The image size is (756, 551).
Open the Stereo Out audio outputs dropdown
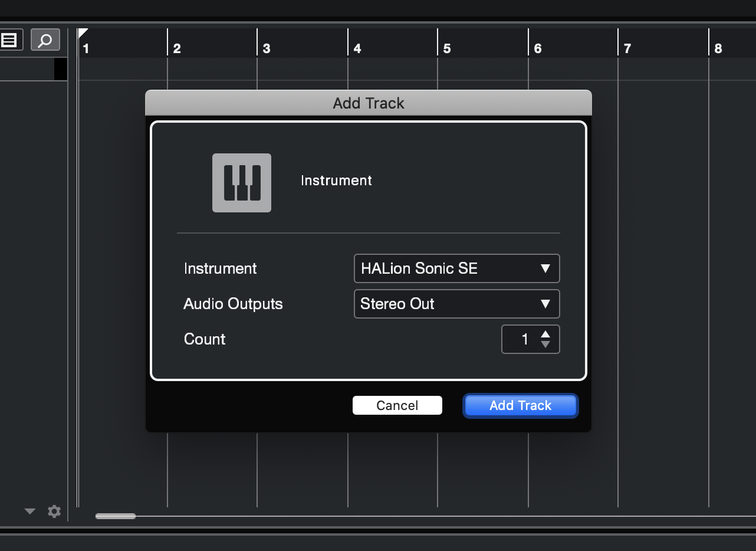pos(457,304)
